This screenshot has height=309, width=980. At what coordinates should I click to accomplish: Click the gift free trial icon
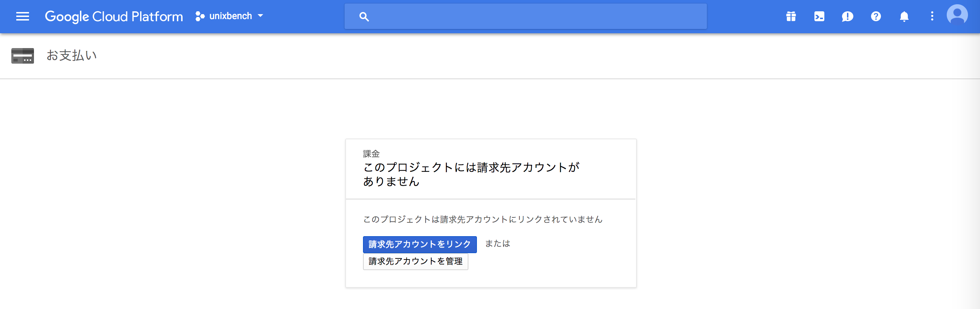point(791,16)
